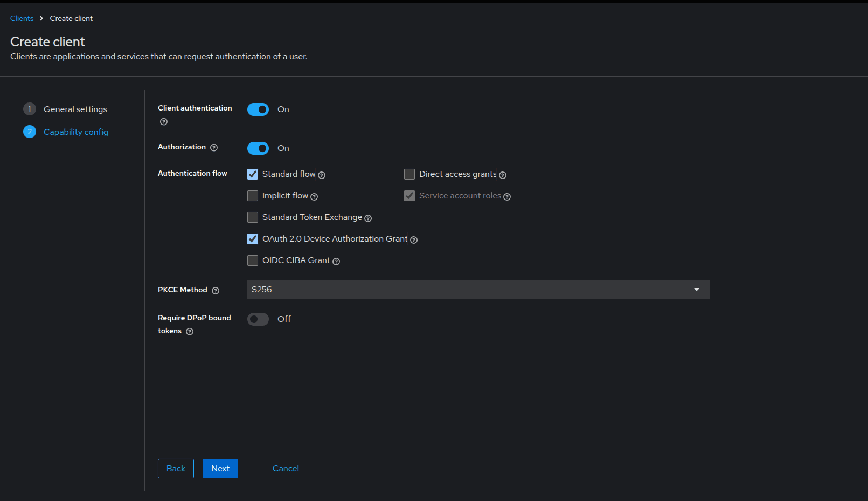View help for Implicit flow
Image resolution: width=868 pixels, height=501 pixels.
pyautogui.click(x=314, y=196)
